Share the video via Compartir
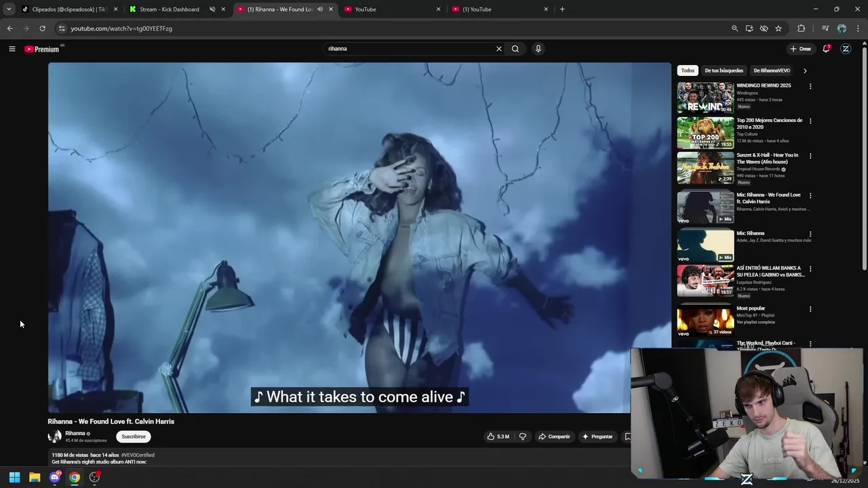Image resolution: width=868 pixels, height=488 pixels. pyautogui.click(x=554, y=436)
